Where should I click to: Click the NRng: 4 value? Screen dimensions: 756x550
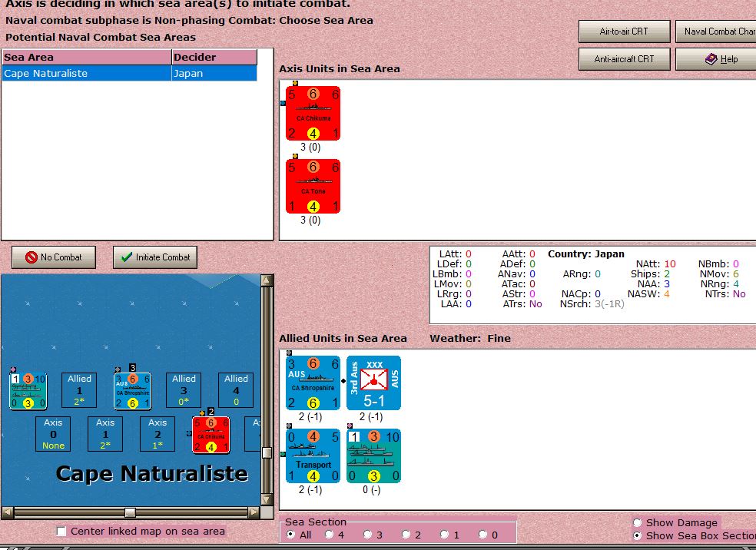click(x=720, y=284)
